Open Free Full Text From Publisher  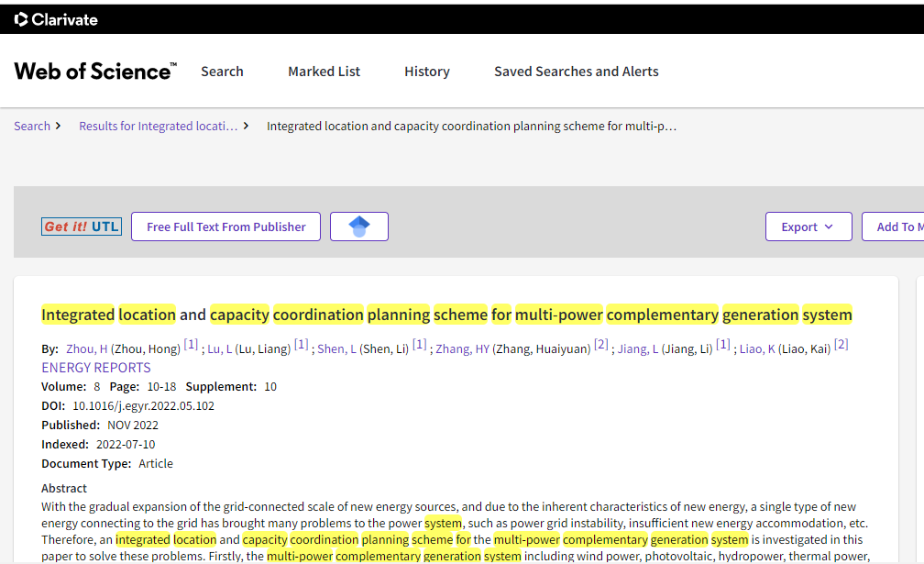pyautogui.click(x=225, y=227)
